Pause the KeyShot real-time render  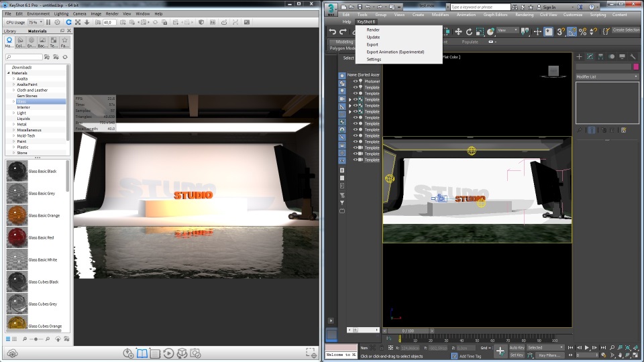[x=48, y=22]
